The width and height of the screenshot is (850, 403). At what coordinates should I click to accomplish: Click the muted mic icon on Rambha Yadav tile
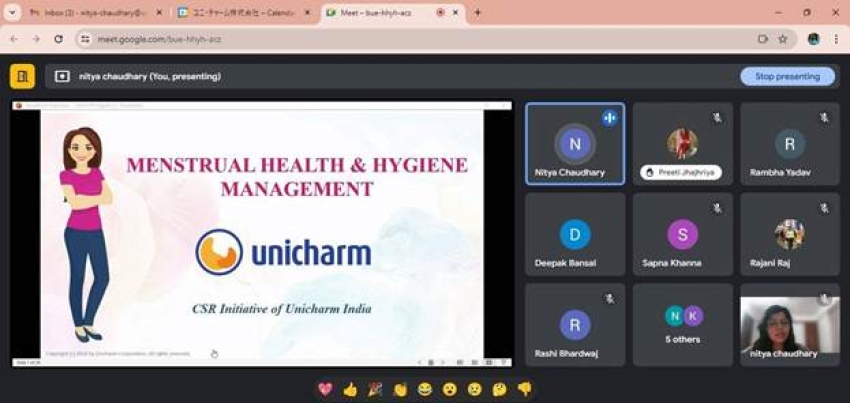(x=825, y=117)
